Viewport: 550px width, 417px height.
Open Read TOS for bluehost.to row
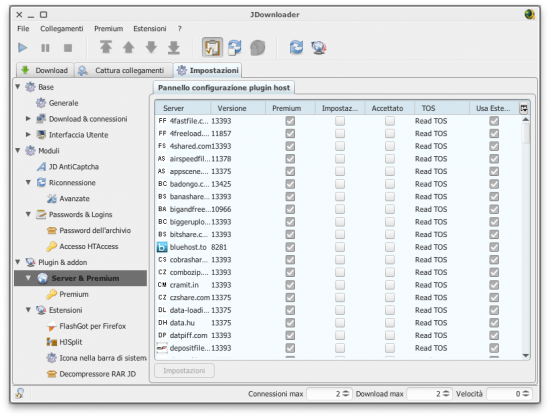click(x=431, y=247)
